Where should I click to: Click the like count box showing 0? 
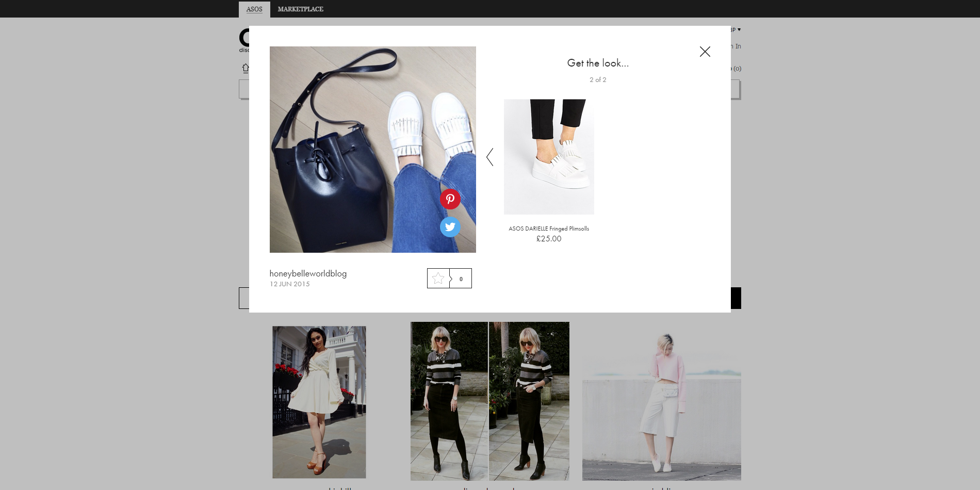point(461,279)
